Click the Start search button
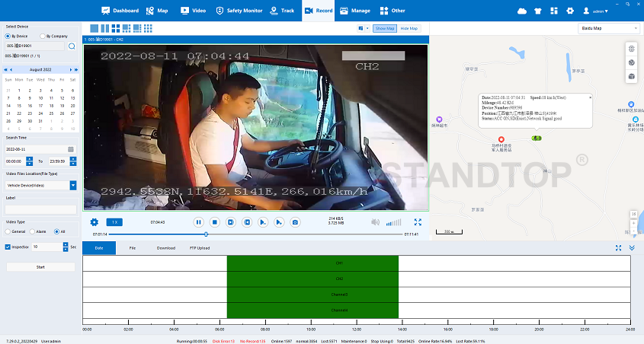Screen dimensions: 644x344 coord(40,267)
